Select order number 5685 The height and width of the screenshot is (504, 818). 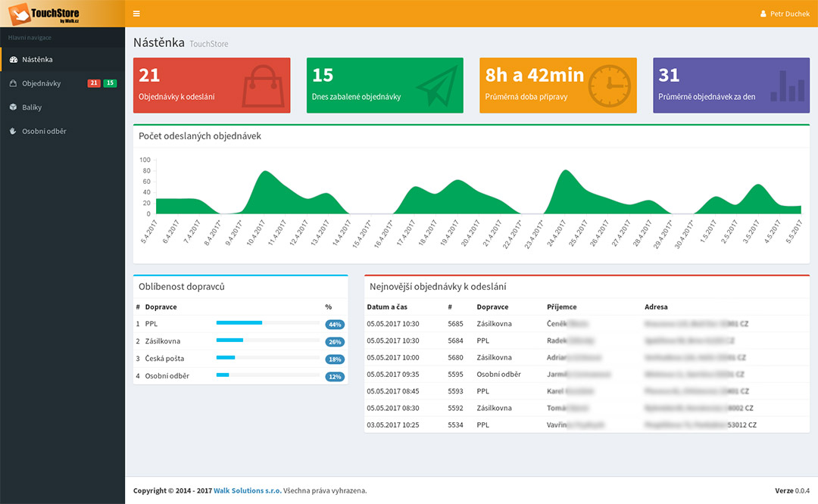tap(455, 324)
